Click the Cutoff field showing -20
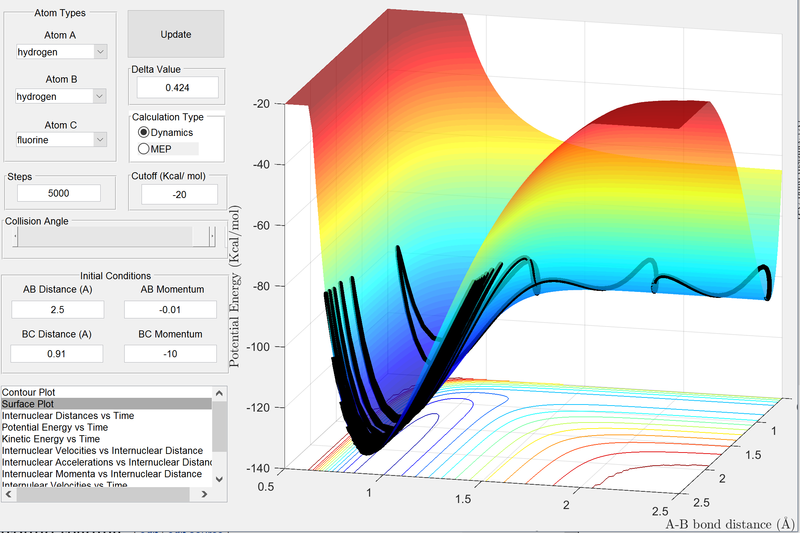The image size is (800, 533). pos(180,194)
